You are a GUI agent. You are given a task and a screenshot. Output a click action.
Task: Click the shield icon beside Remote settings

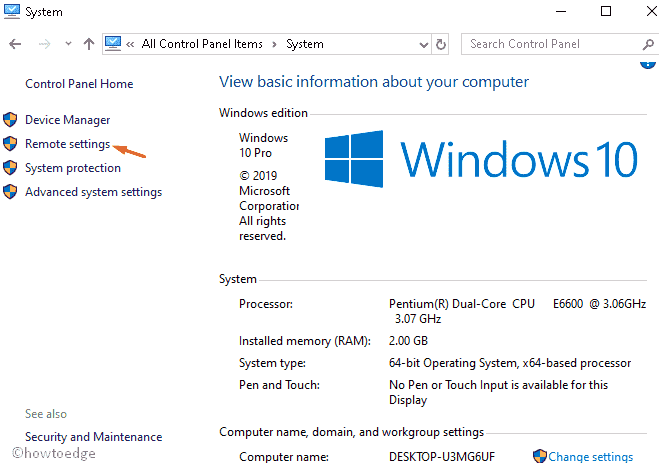pyautogui.click(x=11, y=144)
